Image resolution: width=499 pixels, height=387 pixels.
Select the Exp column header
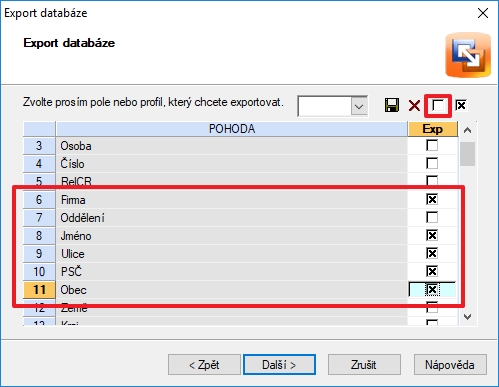point(433,129)
